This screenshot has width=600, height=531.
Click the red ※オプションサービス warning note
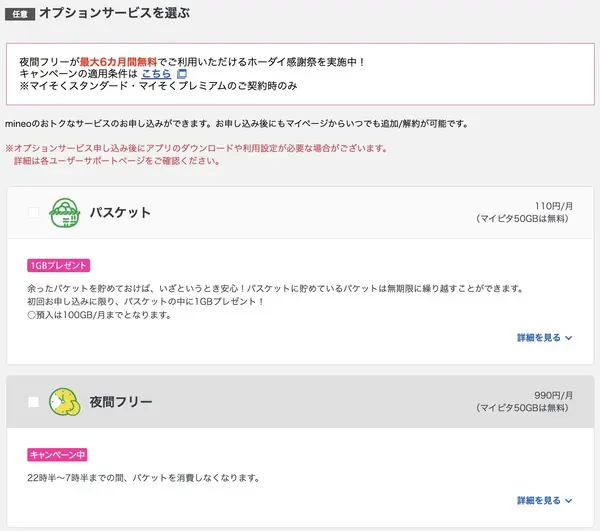tap(198, 148)
